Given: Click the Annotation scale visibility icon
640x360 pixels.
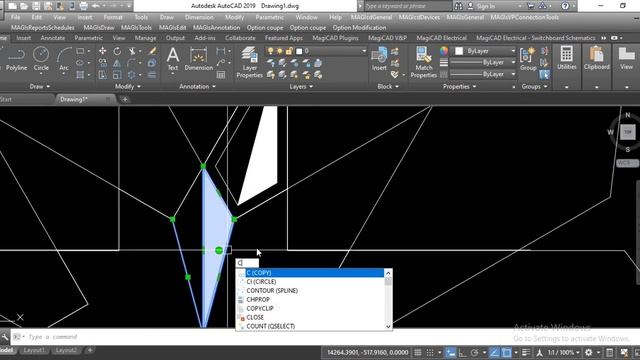Looking at the screenshot, I should pyautogui.click(x=539, y=353).
